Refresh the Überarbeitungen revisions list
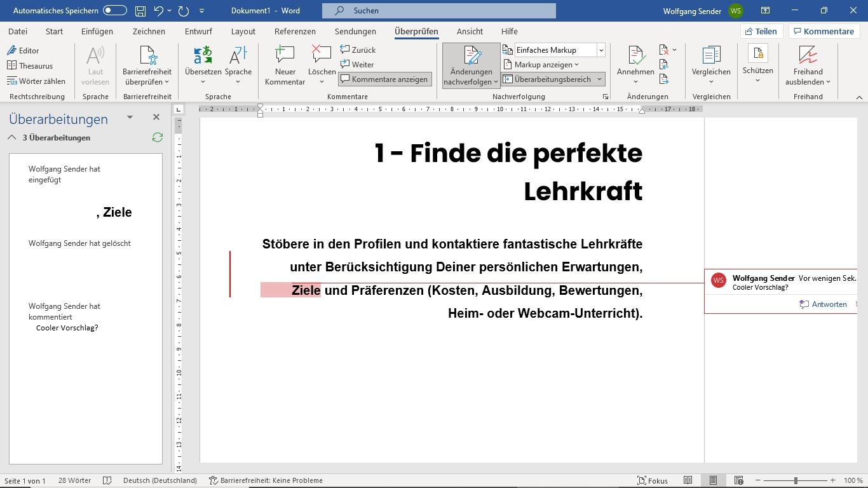Viewport: 868px width, 488px height. click(x=157, y=137)
